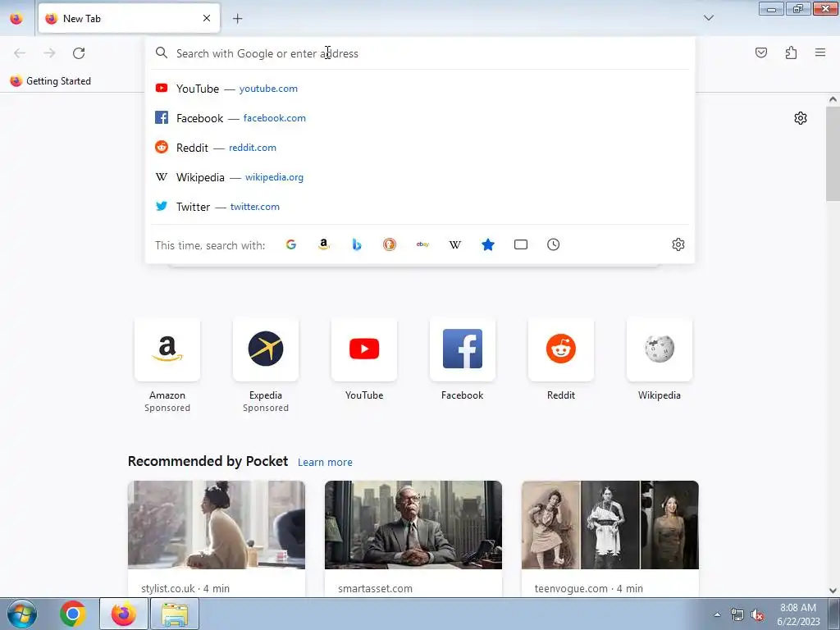Viewport: 840px width, 630px height.
Task: Select the New Tab tab
Action: [x=129, y=18]
